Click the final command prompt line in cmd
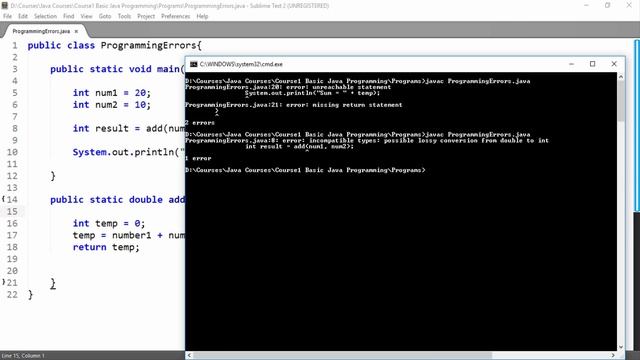The height and width of the screenshot is (360, 640). [305, 170]
